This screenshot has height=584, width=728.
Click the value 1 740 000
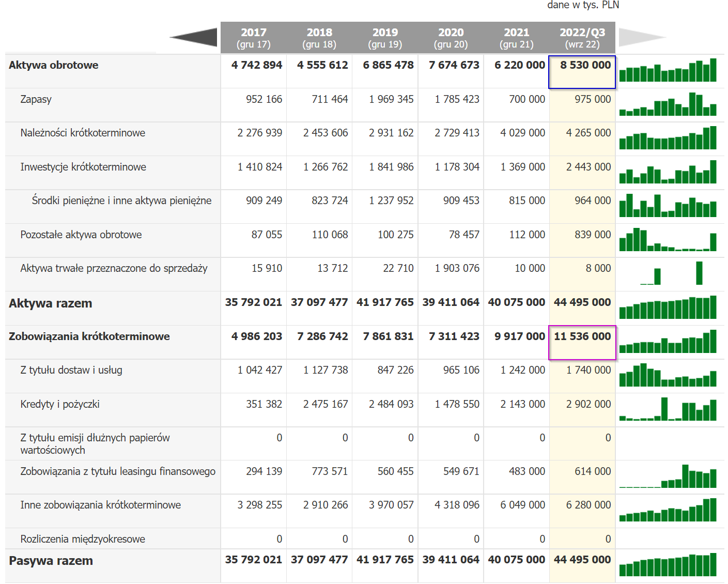tap(588, 370)
